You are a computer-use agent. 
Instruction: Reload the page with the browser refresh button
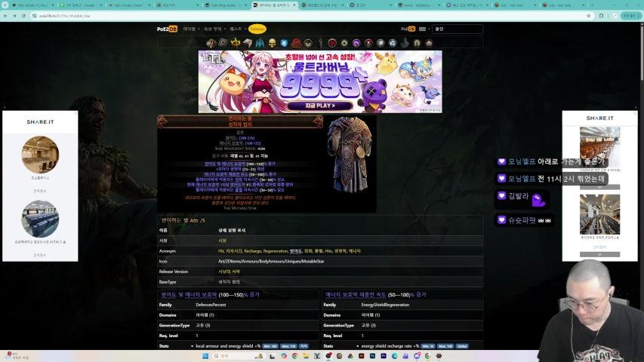(x=23, y=16)
